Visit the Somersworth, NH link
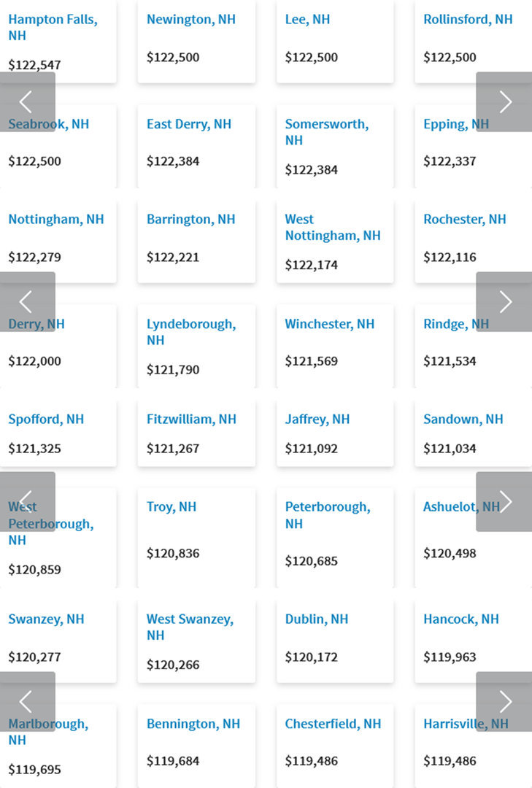 tap(326, 132)
